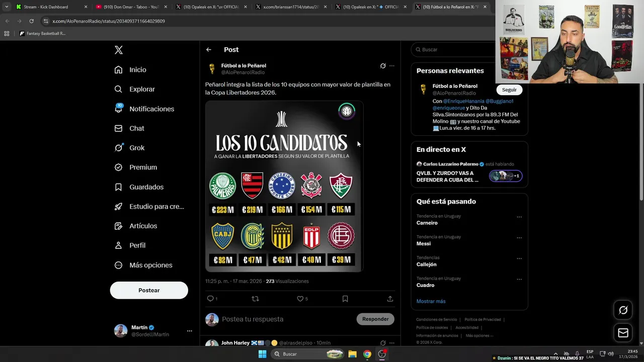Bookmark the post with bookmark icon
Screen dimensions: 644x362
click(x=345, y=299)
